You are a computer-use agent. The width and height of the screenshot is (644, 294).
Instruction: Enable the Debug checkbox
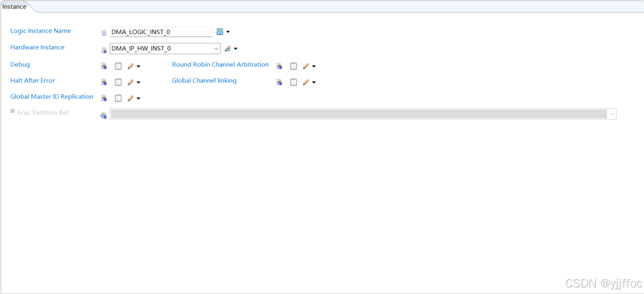[118, 66]
